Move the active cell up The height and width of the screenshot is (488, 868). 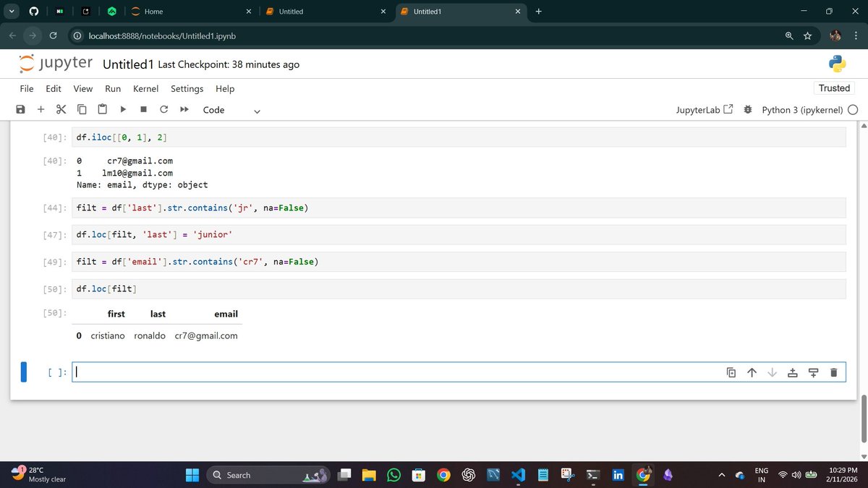click(x=752, y=372)
